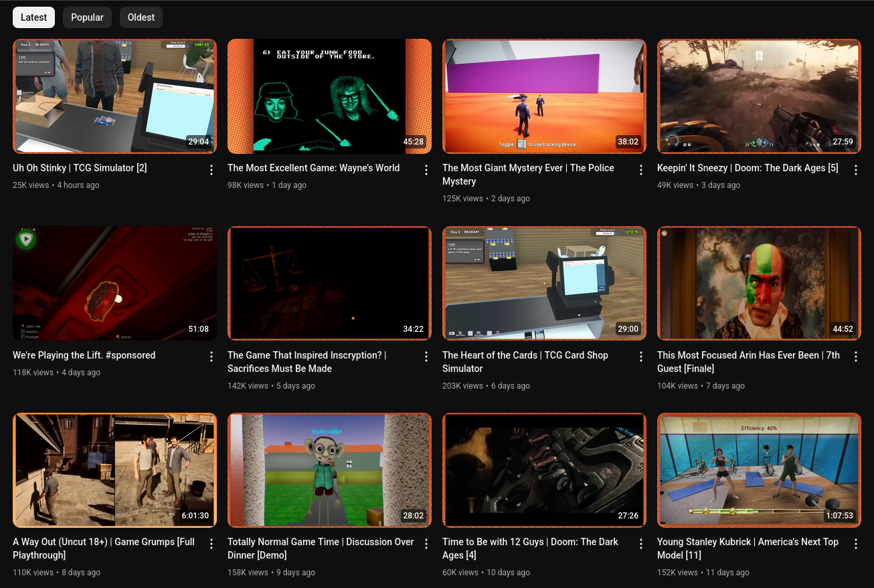Open options menu for Keepin' It Sneezy video
This screenshot has height=588, width=874.
click(856, 170)
